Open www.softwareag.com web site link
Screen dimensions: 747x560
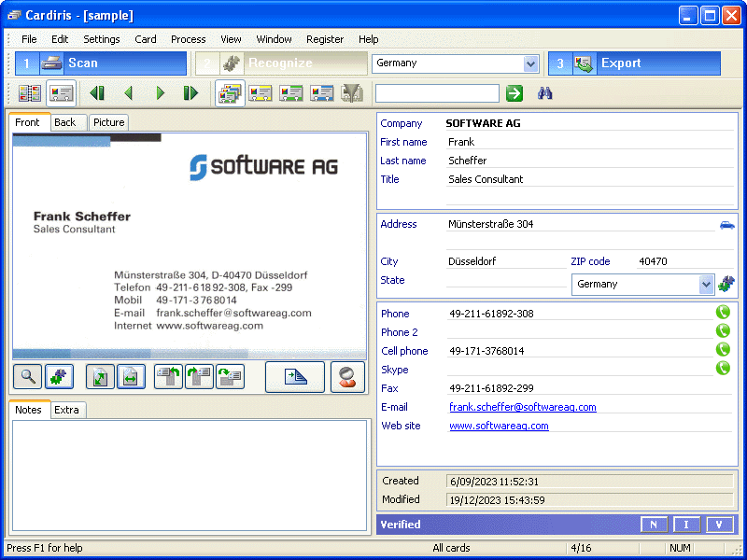[499, 426]
